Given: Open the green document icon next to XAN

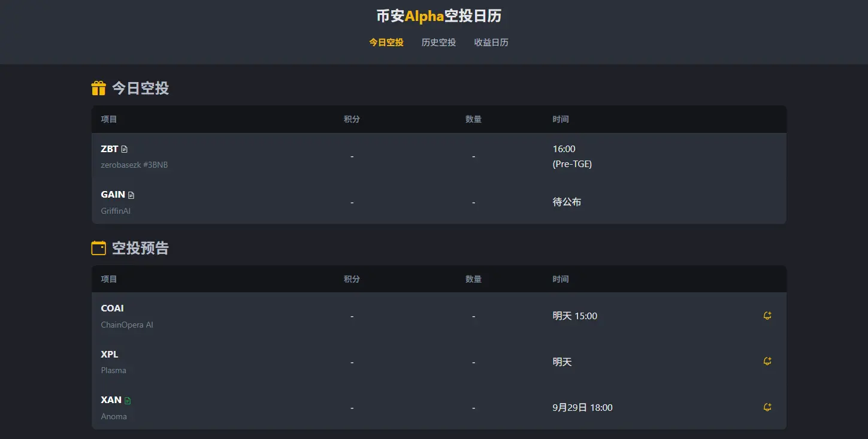Looking at the screenshot, I should [129, 399].
